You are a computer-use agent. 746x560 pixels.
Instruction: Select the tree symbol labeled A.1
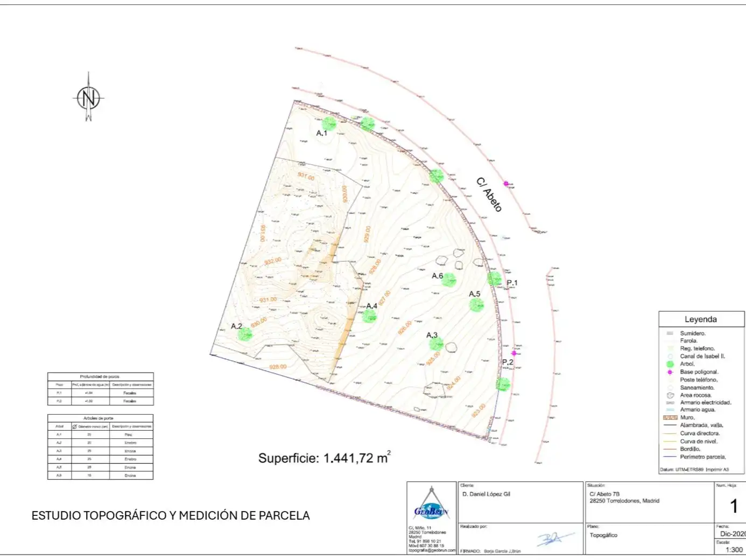click(x=329, y=123)
